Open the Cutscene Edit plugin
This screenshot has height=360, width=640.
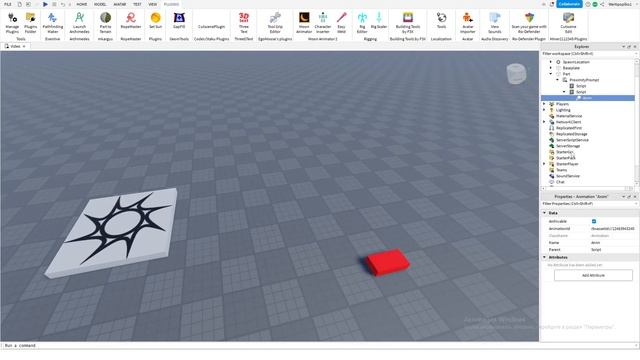pyautogui.click(x=568, y=23)
